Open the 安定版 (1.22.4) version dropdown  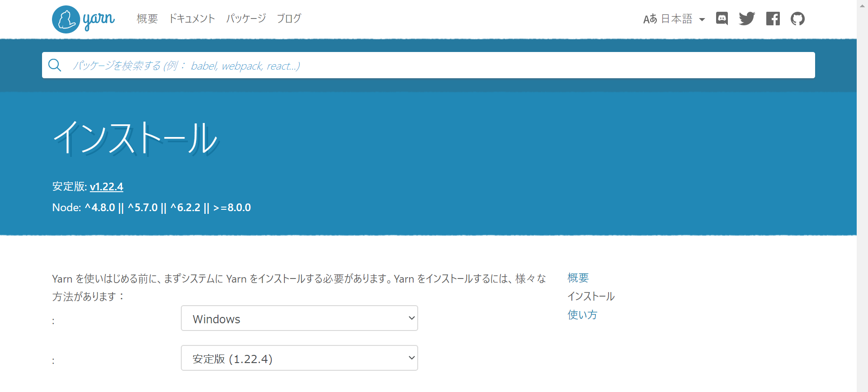(x=299, y=358)
